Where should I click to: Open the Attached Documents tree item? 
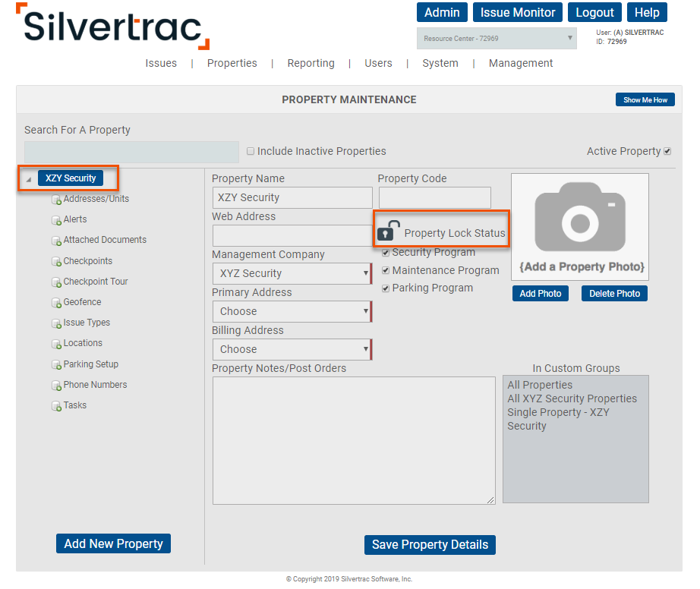pos(105,240)
